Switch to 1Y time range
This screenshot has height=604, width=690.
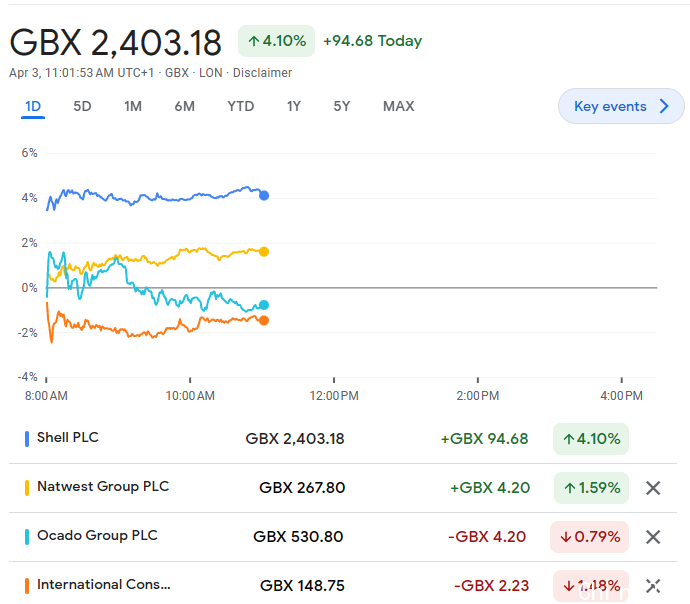(x=294, y=106)
